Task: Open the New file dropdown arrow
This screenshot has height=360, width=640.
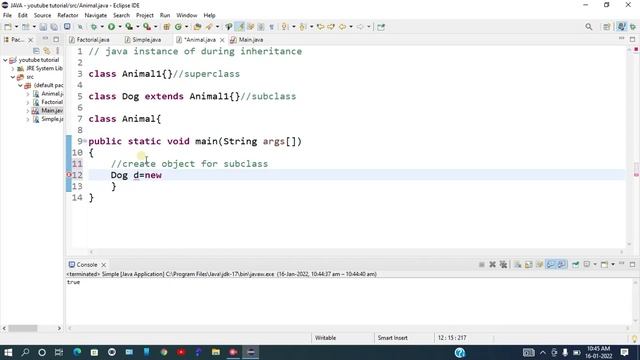Action: [16, 27]
